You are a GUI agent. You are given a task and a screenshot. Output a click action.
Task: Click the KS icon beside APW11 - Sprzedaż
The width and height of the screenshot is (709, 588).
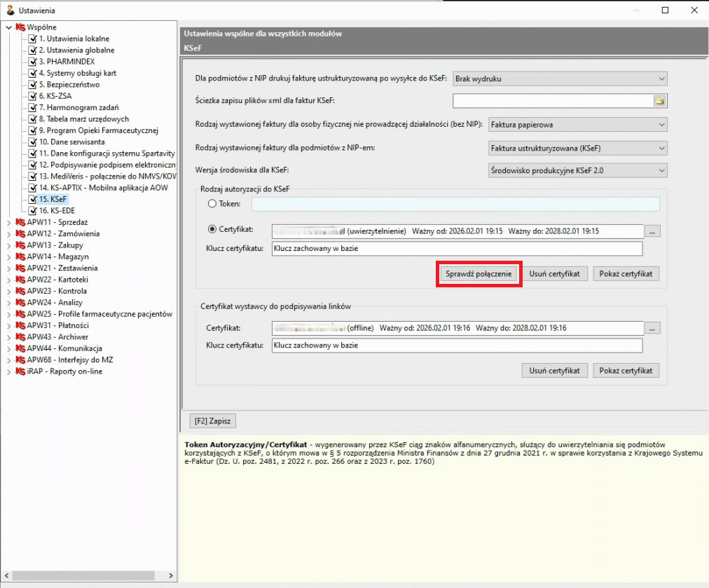pyautogui.click(x=20, y=222)
